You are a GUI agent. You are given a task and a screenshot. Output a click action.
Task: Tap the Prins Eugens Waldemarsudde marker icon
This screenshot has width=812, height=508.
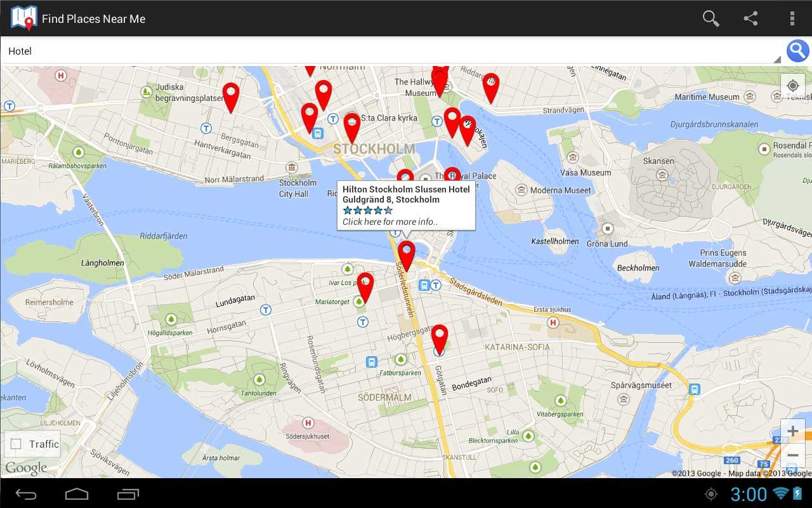735,277
